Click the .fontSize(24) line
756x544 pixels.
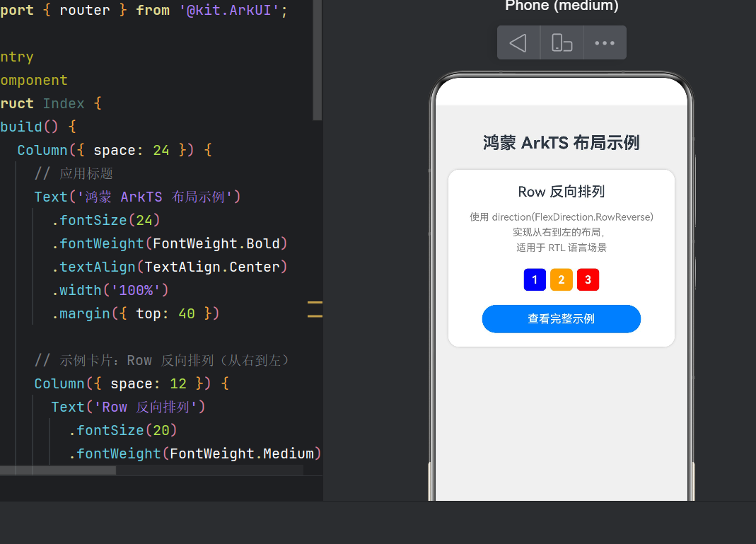coord(106,221)
